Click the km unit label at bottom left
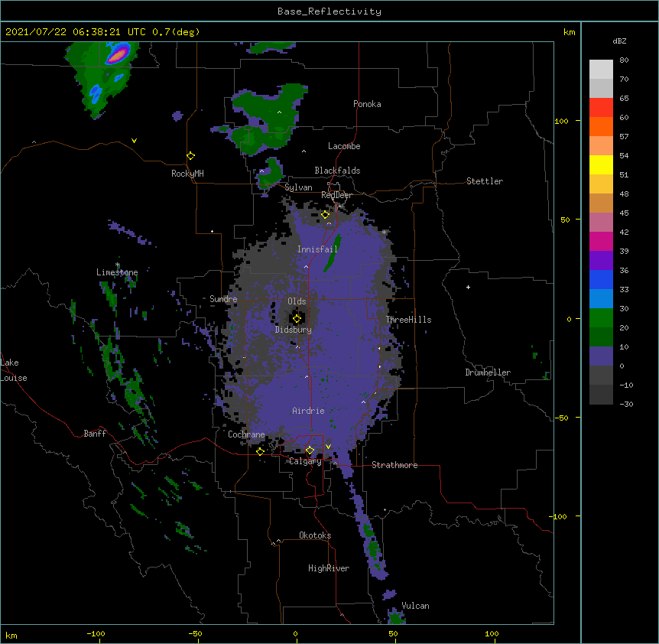 click(11, 635)
